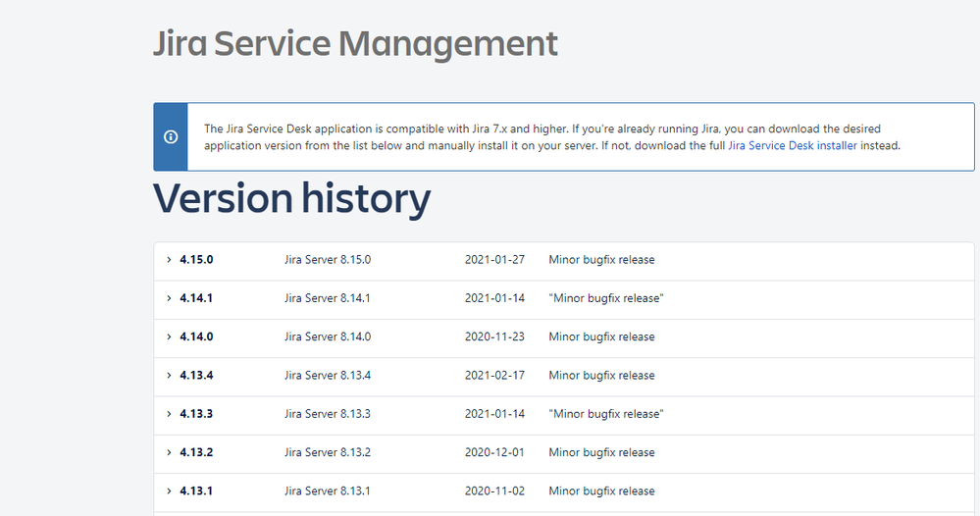Click the Jira Server 8.13.1 compatibility text
This screenshot has height=516, width=980.
328,491
